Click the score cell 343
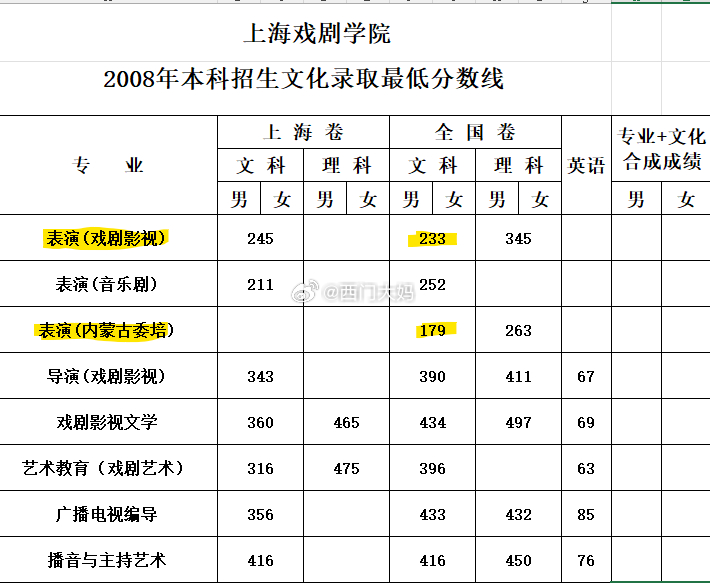The image size is (710, 583). [x=260, y=377]
